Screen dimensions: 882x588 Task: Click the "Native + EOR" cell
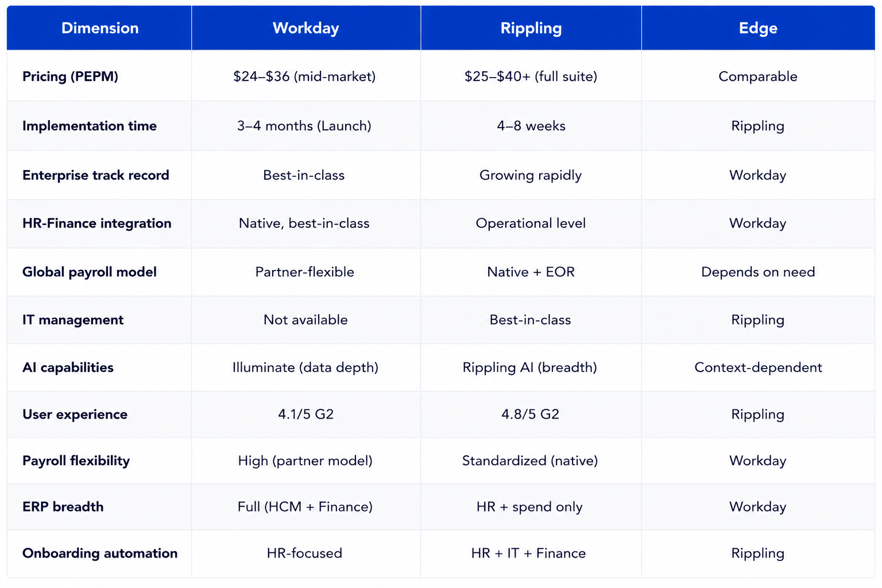531,272
